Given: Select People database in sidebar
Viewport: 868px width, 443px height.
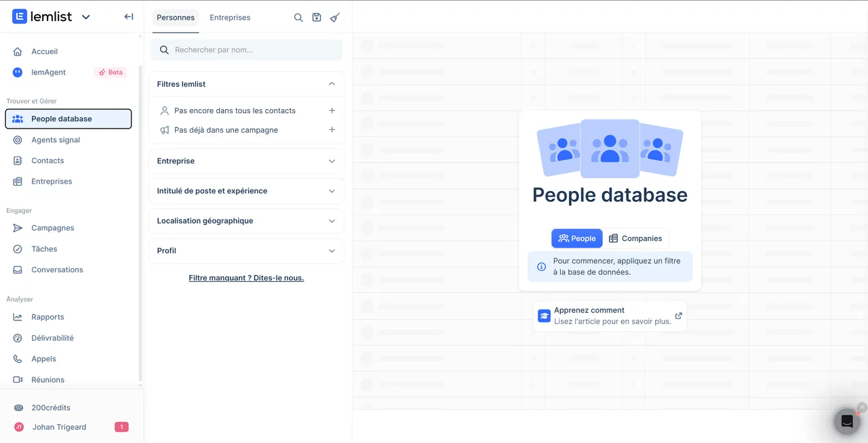Looking at the screenshot, I should (x=68, y=119).
